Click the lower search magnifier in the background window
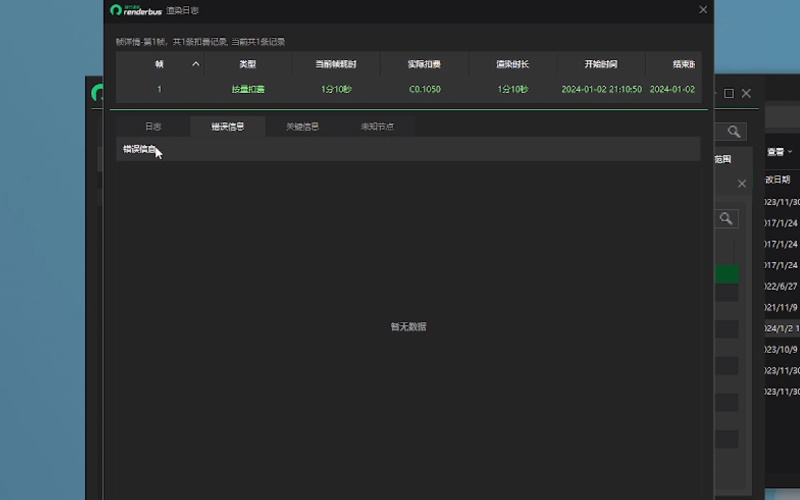 tap(726, 219)
